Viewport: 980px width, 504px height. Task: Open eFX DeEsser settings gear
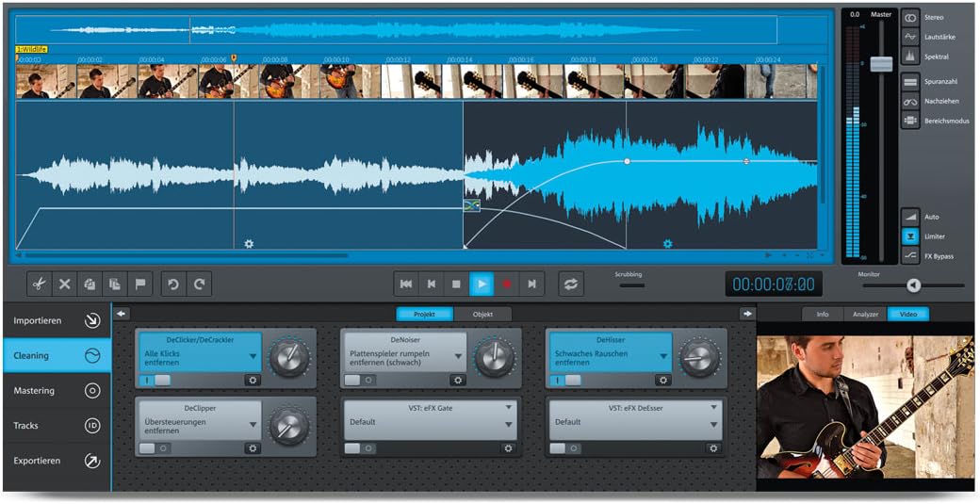tap(713, 448)
